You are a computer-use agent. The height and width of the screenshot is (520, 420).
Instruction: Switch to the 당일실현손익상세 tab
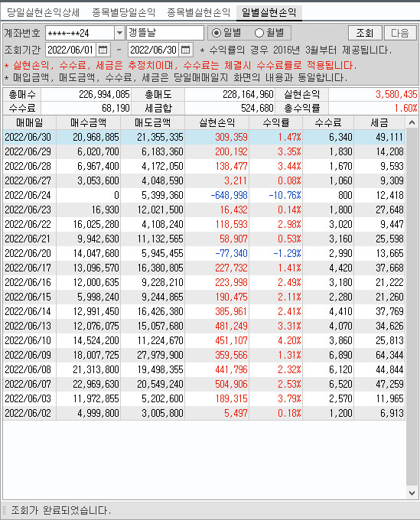click(43, 12)
